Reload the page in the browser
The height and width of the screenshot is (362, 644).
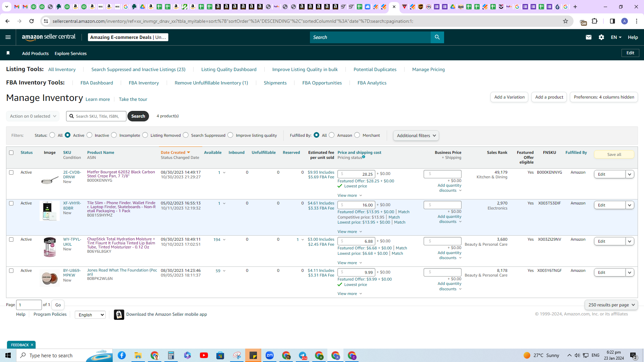[x=32, y=21]
